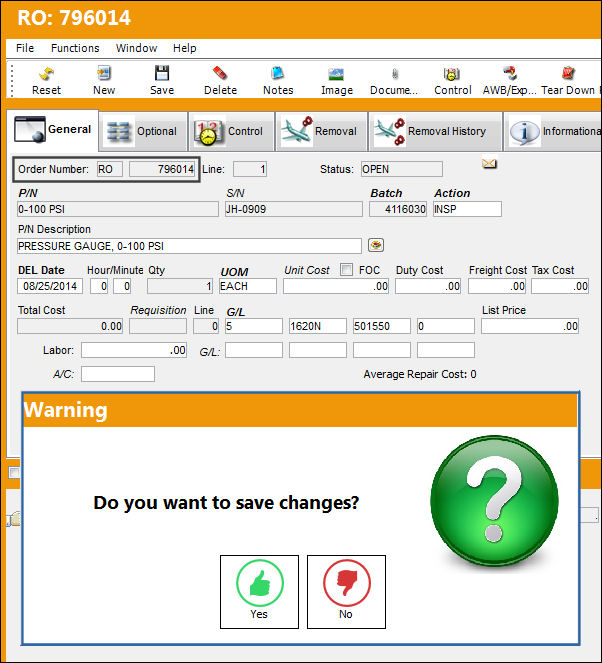Click the DEL Date field

click(x=50, y=286)
